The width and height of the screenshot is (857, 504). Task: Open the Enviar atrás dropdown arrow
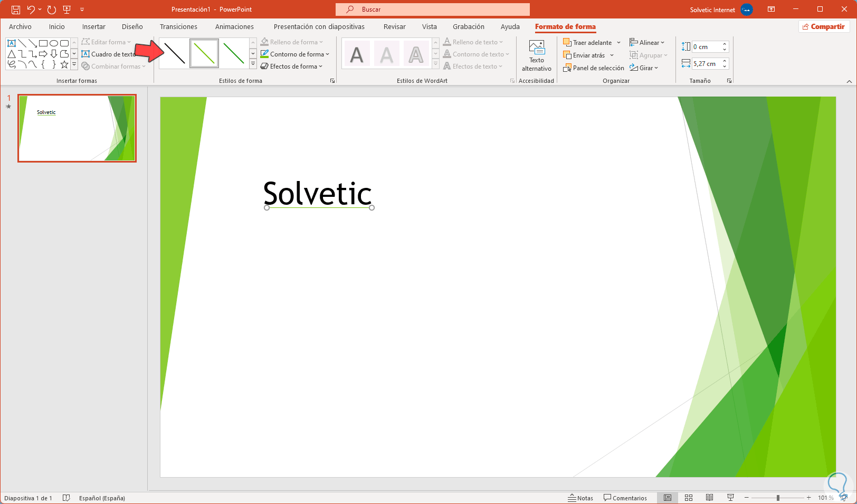pyautogui.click(x=612, y=55)
